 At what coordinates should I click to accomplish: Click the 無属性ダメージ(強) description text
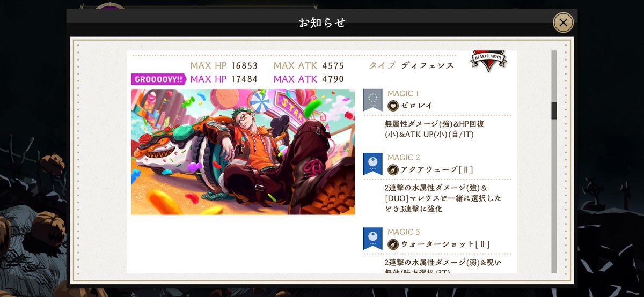tap(435, 129)
